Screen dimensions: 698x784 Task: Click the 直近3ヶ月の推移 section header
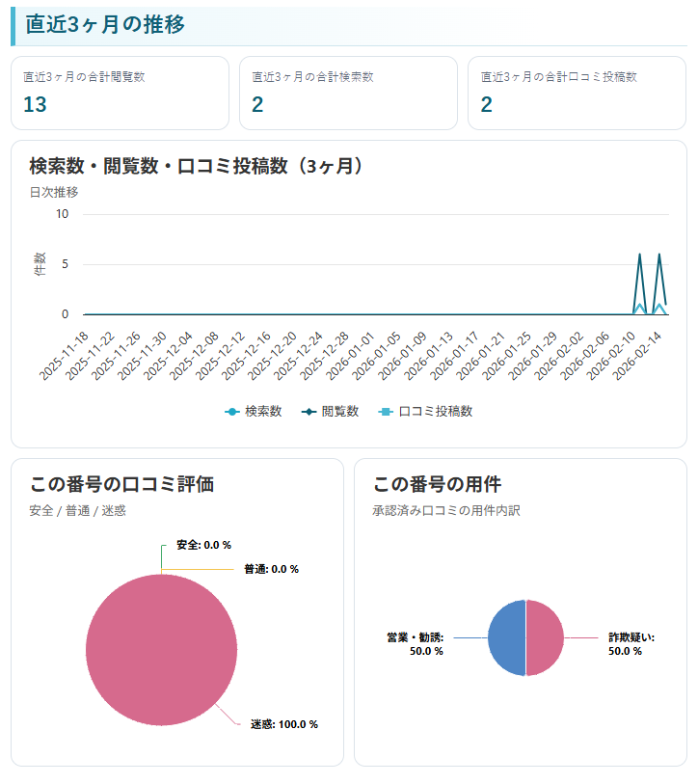pyautogui.click(x=104, y=26)
